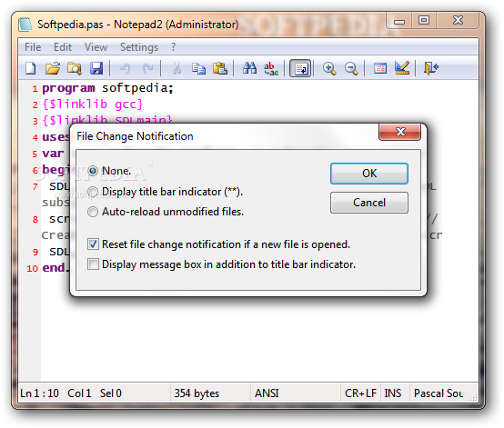This screenshot has height=428, width=504.
Task: Click the Exit door icon in toolbar
Action: coord(431,68)
